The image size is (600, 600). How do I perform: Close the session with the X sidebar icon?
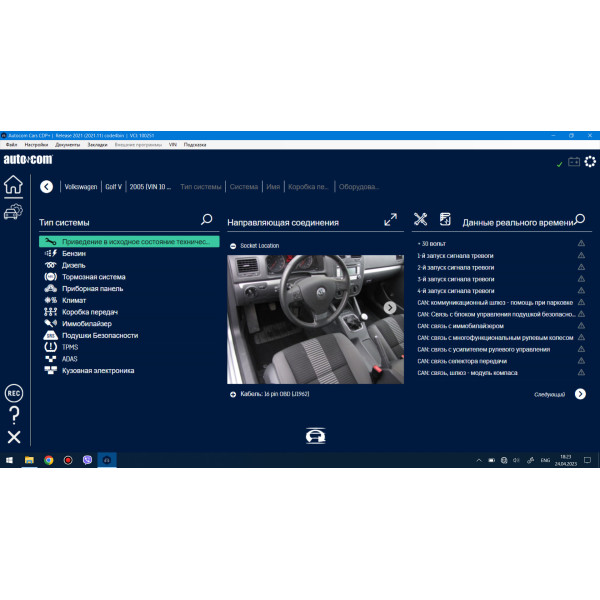(x=14, y=437)
